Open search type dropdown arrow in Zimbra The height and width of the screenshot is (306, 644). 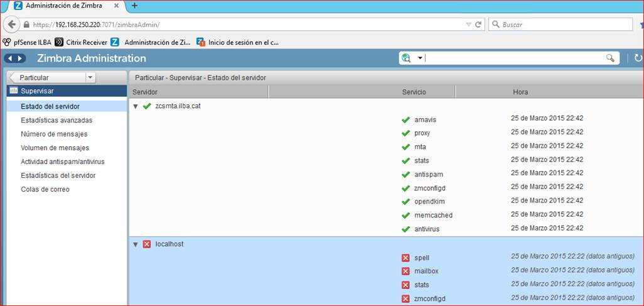coord(420,58)
